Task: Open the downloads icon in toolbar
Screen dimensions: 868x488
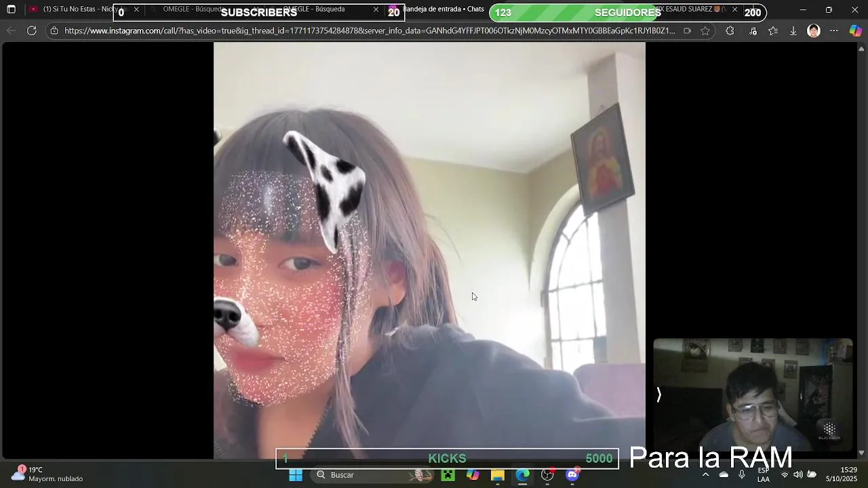Action: (x=793, y=30)
